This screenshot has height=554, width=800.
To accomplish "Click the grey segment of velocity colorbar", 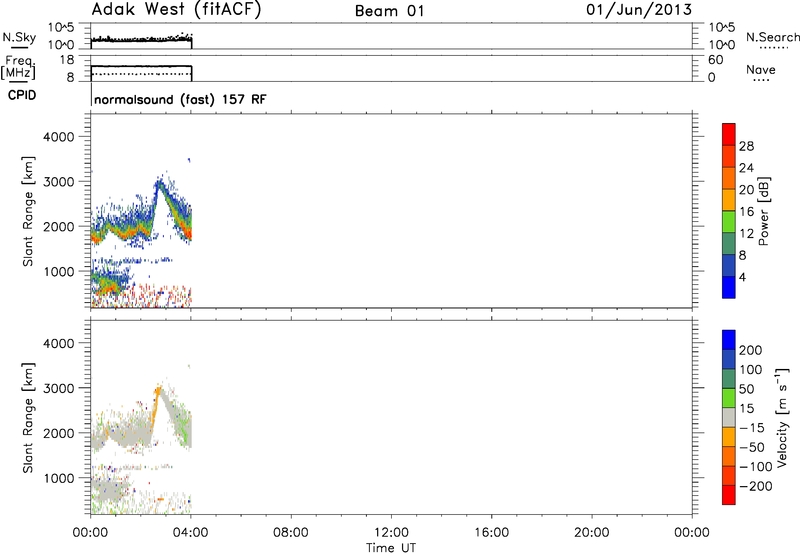I will click(729, 418).
